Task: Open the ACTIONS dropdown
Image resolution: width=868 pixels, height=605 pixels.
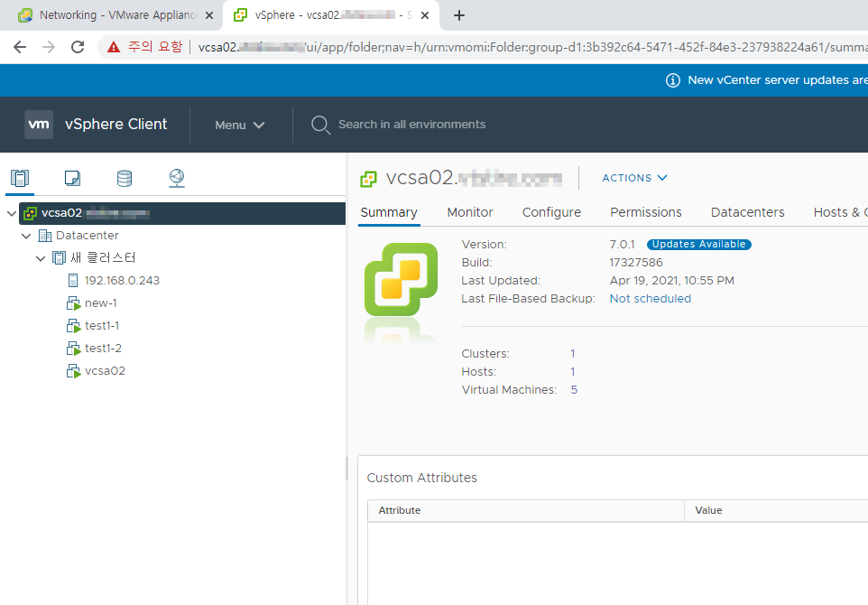Action: pyautogui.click(x=634, y=178)
